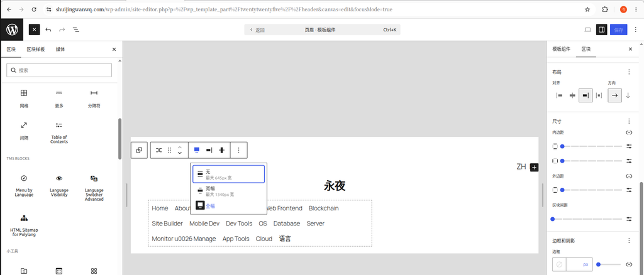Screen dimensions: 644x275
Task: Switch to the 媒体 inserter tab
Action: (60, 49)
